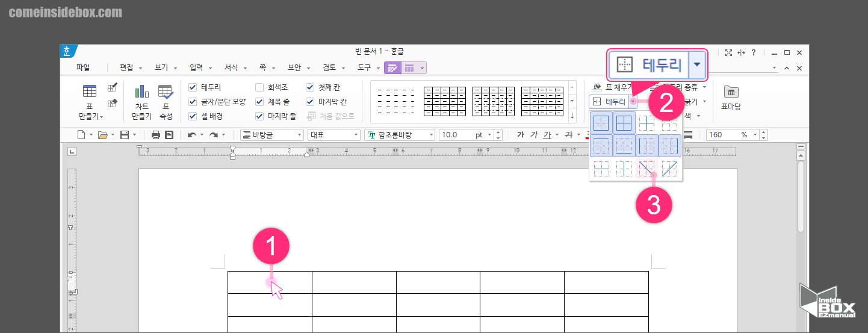Open 표 속성 (table properties)
This screenshot has height=333, width=868.
pos(166,92)
